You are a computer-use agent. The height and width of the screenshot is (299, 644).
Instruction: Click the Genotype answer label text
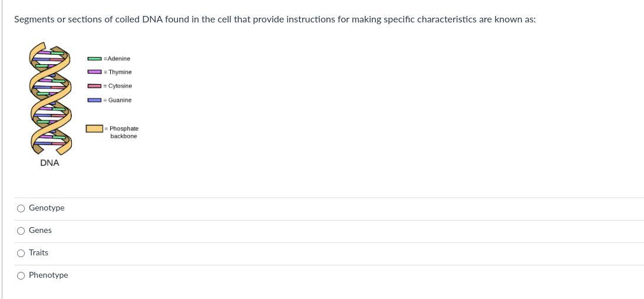point(47,208)
